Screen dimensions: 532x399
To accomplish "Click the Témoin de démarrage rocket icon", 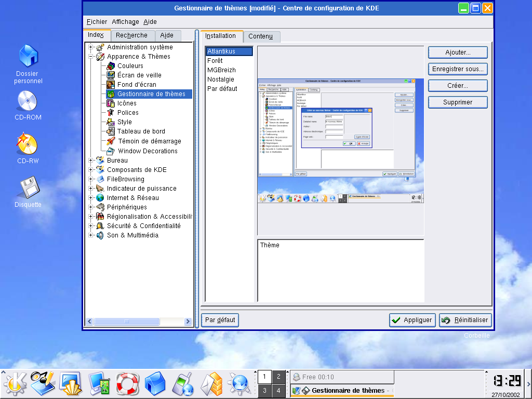I will click(111, 141).
